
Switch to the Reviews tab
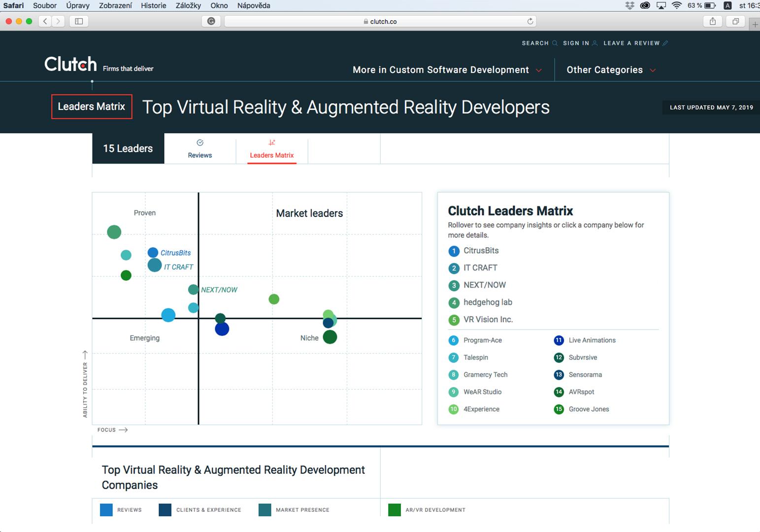point(200,149)
